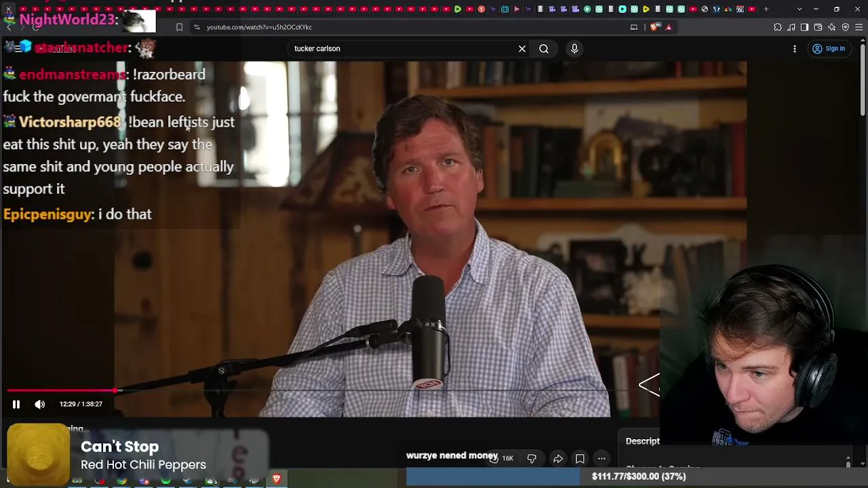Click endmanstreams username in chat
868x488 pixels.
coord(72,75)
